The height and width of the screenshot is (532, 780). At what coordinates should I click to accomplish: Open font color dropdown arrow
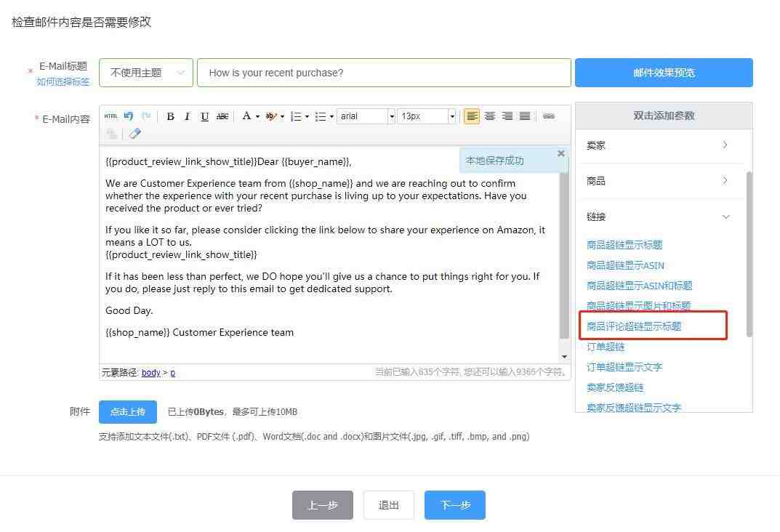pyautogui.click(x=257, y=116)
